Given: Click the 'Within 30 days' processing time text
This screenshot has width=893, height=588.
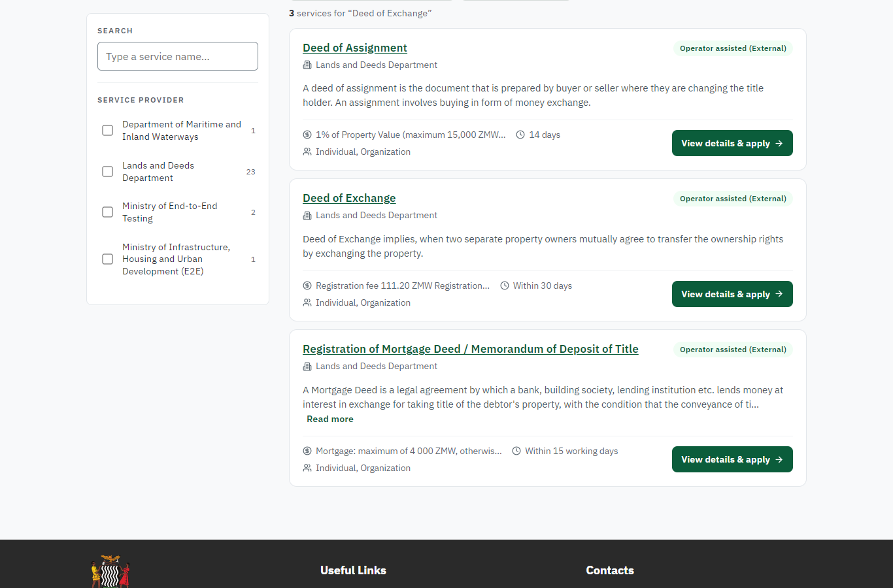Looking at the screenshot, I should [x=543, y=286].
